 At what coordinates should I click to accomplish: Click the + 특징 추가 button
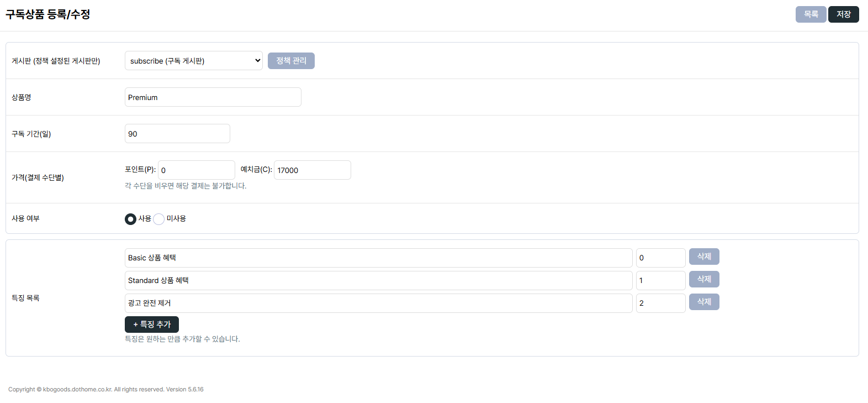[152, 325]
